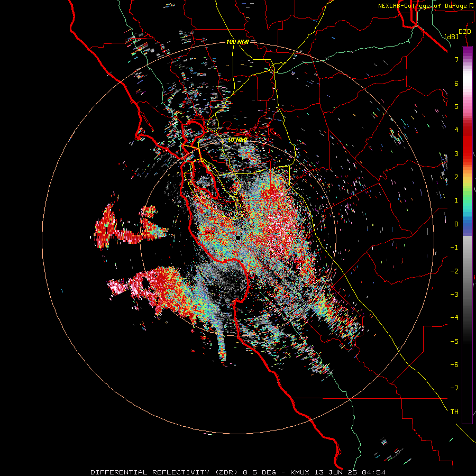Image resolution: width=476 pixels, height=476 pixels.
Task: Click the black radar site marker at center
Action: [x=238, y=237]
